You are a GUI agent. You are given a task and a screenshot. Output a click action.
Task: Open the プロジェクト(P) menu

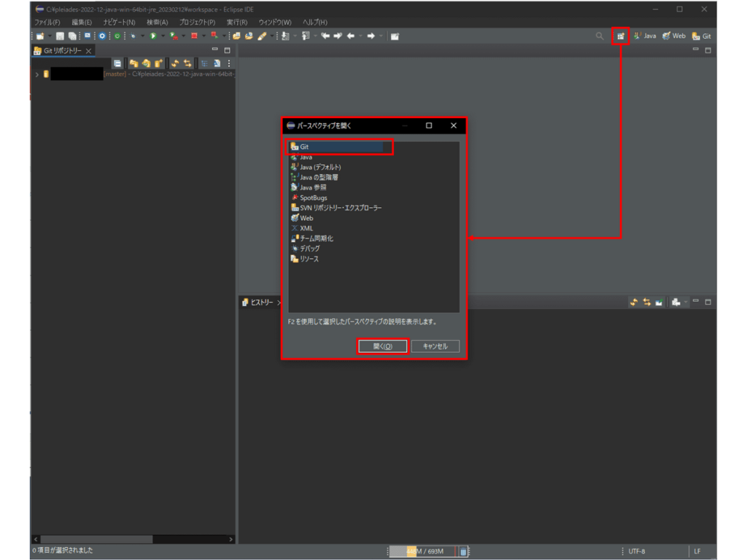pos(197,23)
